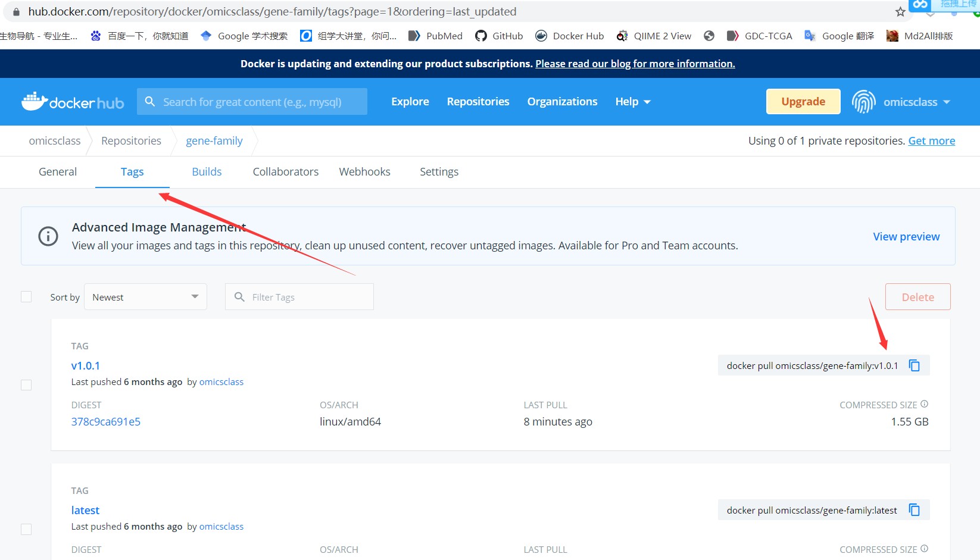Click the 1.55 GB compressed size value
The width and height of the screenshot is (980, 560).
910,421
